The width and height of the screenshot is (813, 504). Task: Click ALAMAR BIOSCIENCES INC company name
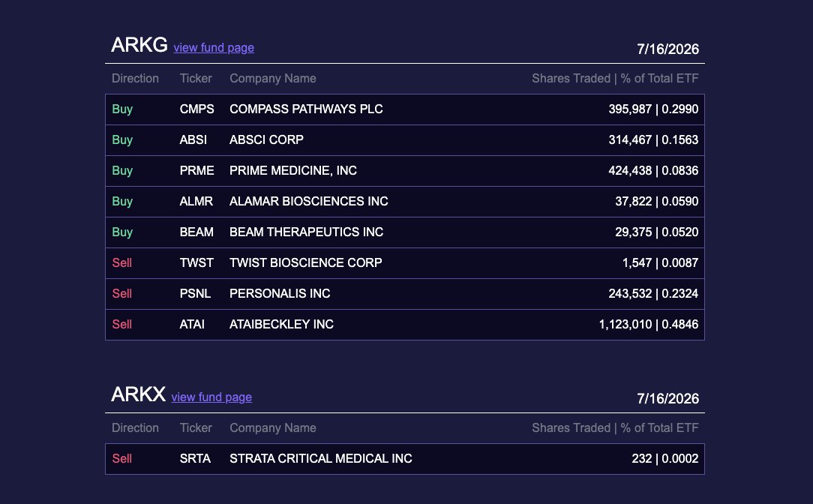(x=309, y=201)
